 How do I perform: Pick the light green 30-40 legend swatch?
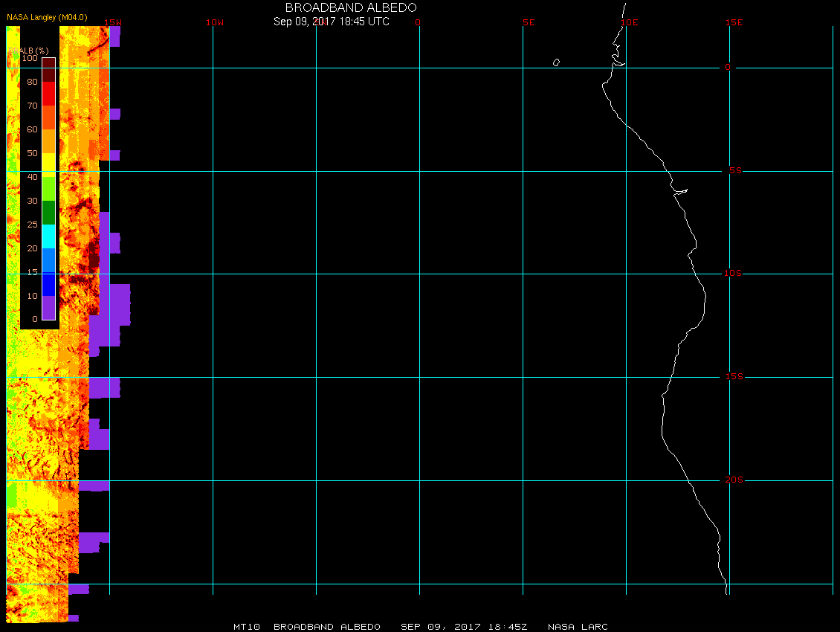click(49, 189)
